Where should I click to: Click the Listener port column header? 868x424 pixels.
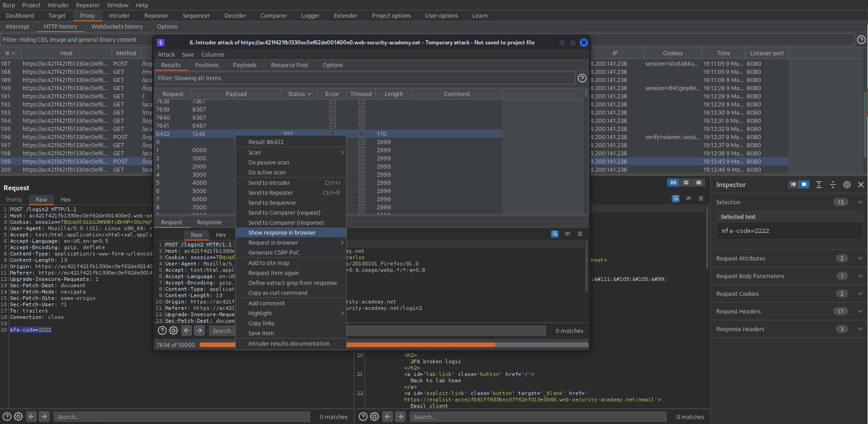tap(767, 53)
